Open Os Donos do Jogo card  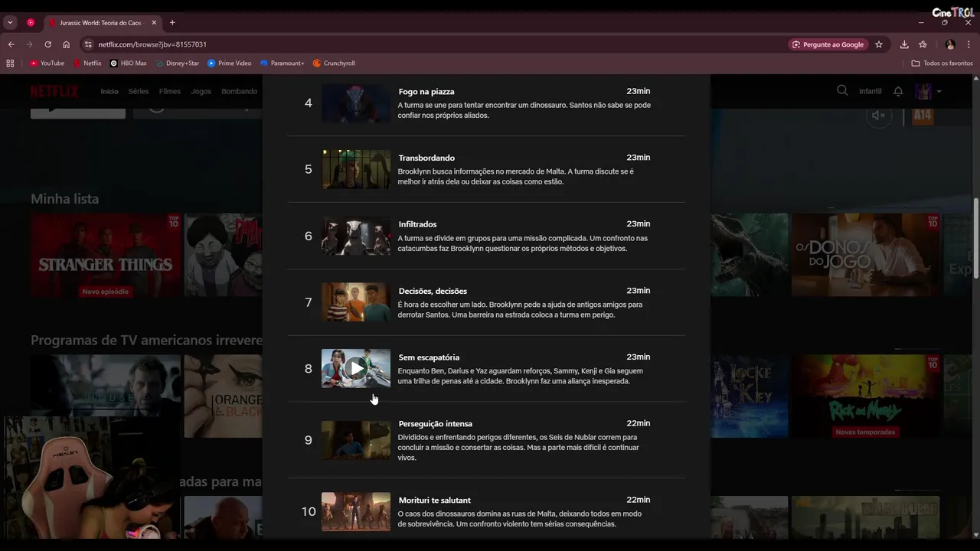(866, 255)
